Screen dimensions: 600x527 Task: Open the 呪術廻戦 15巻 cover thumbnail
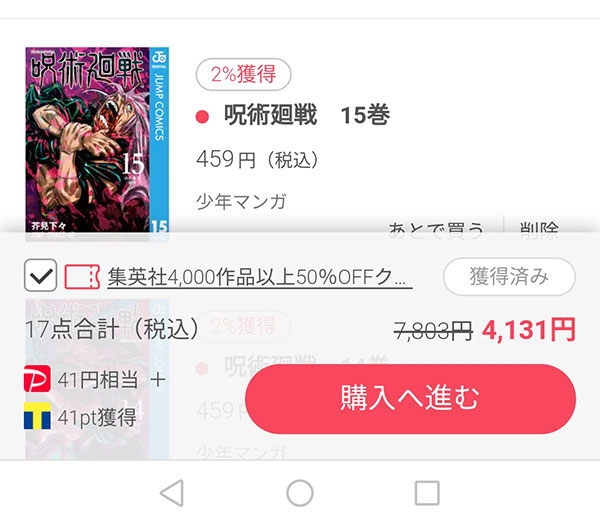(97, 140)
